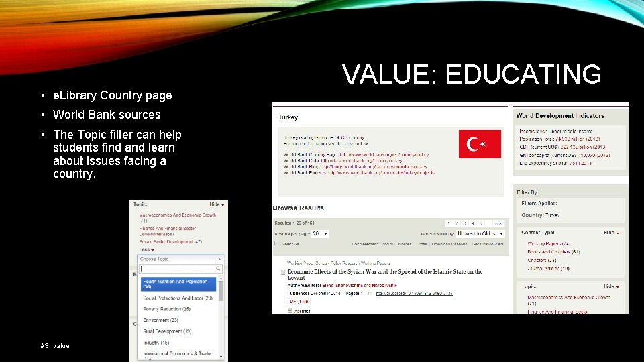Click the GNI per capita indicator
Viewport: 644px width, 362px height.
564,155
